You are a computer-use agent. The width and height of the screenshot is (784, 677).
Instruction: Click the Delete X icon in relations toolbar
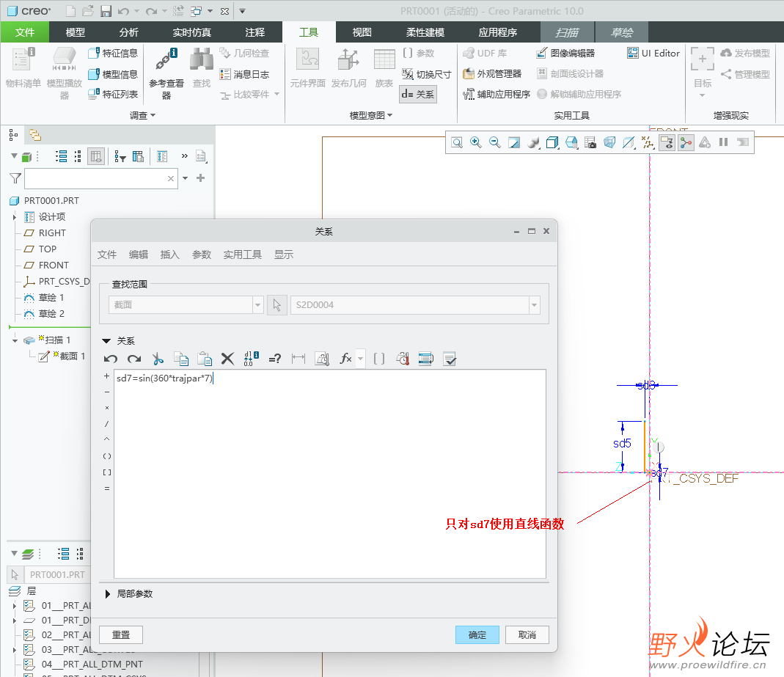(x=227, y=359)
